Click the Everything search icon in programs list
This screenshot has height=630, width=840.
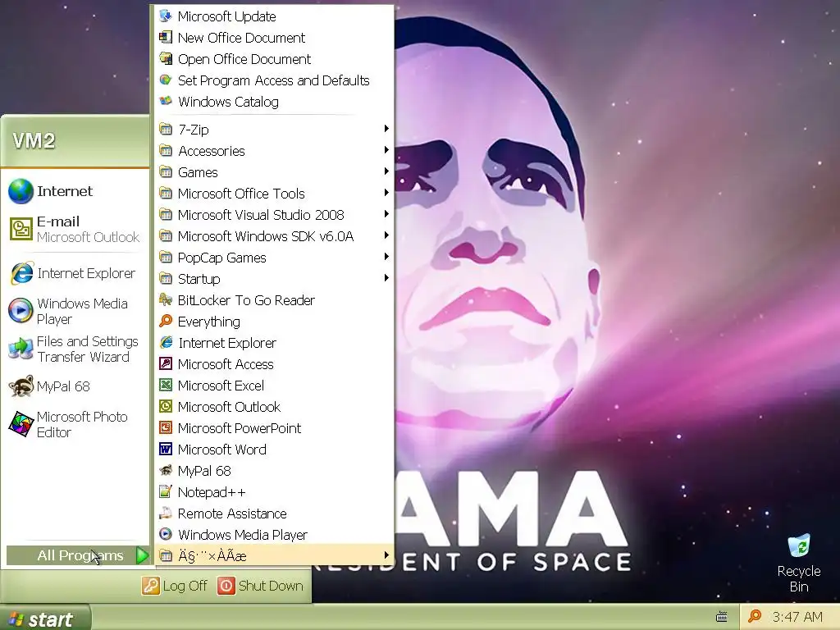click(166, 322)
